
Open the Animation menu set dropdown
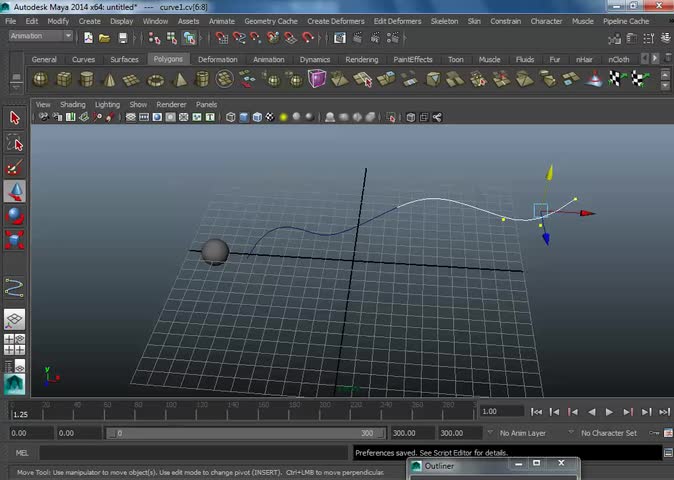tap(40, 37)
